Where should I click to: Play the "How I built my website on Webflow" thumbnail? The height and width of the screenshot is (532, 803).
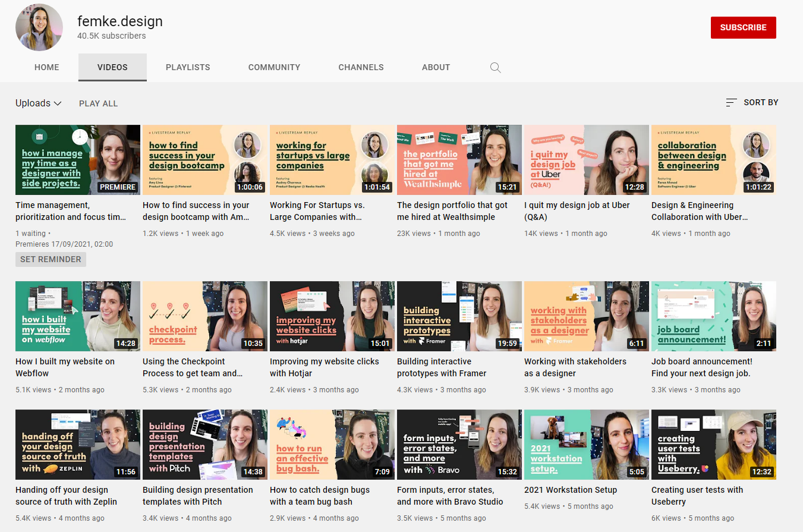[77, 316]
